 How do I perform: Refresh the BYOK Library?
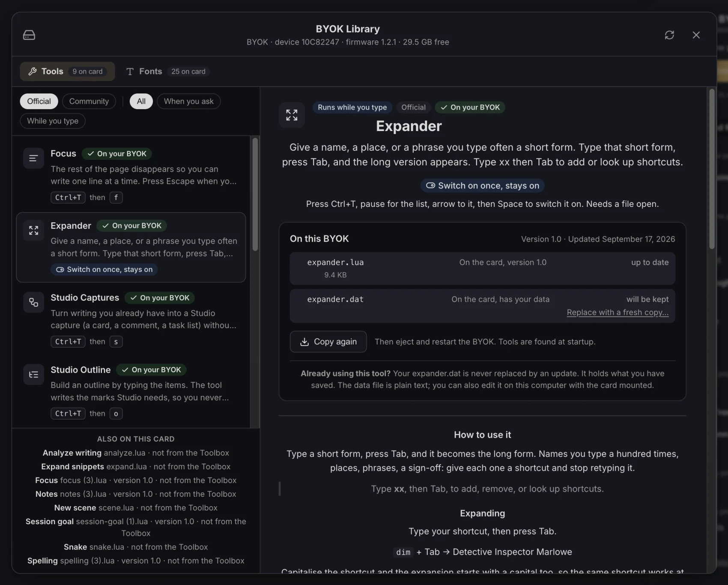(x=669, y=35)
